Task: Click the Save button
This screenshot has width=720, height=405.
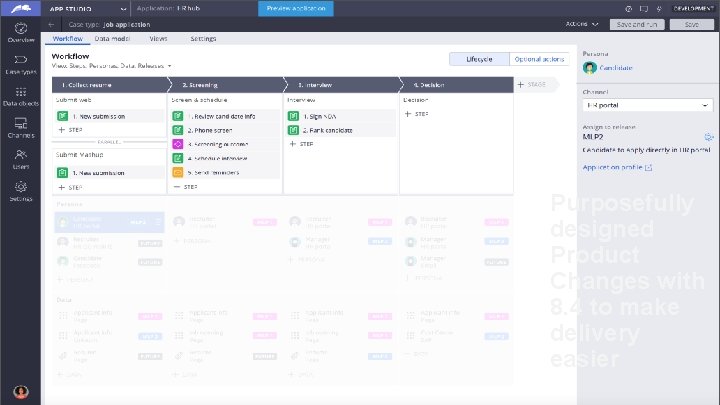Action: point(692,24)
